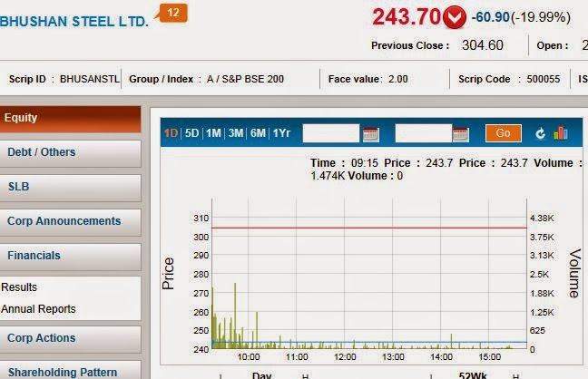Click the red down-arrow price indicator

tap(454, 17)
